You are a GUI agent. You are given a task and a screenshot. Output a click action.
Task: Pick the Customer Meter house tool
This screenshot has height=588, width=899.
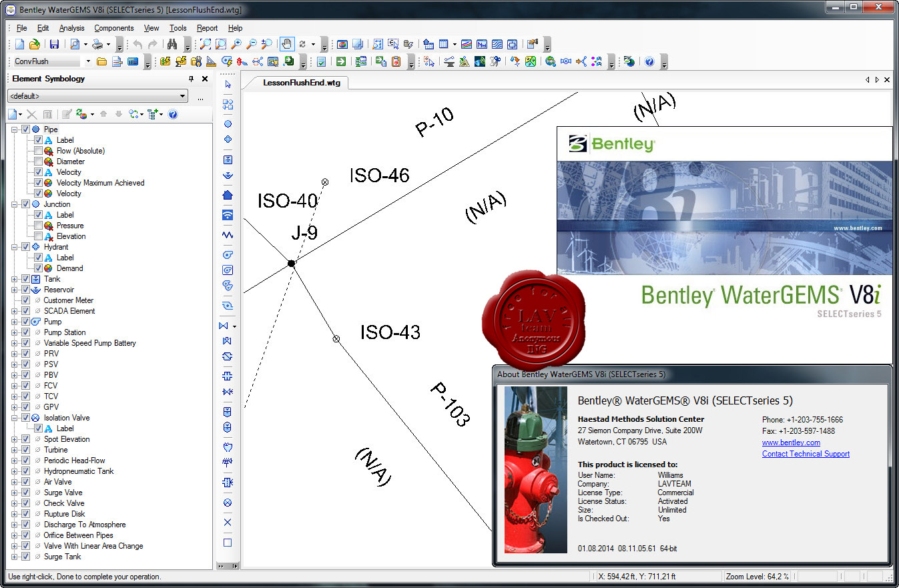(x=228, y=196)
